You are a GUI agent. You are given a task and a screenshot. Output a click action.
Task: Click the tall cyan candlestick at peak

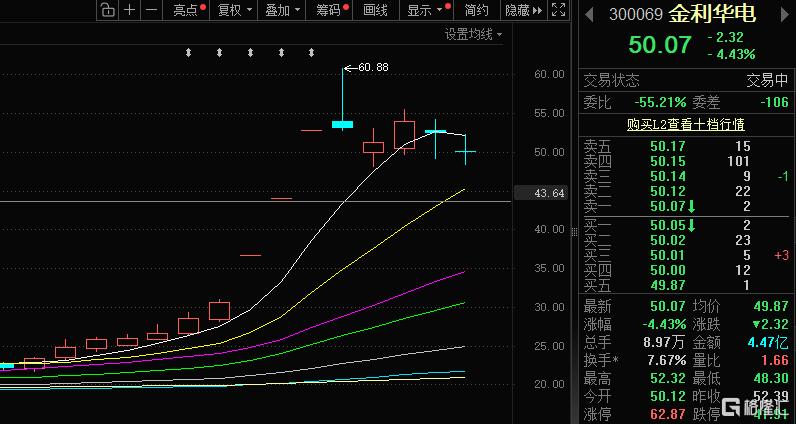point(343,100)
